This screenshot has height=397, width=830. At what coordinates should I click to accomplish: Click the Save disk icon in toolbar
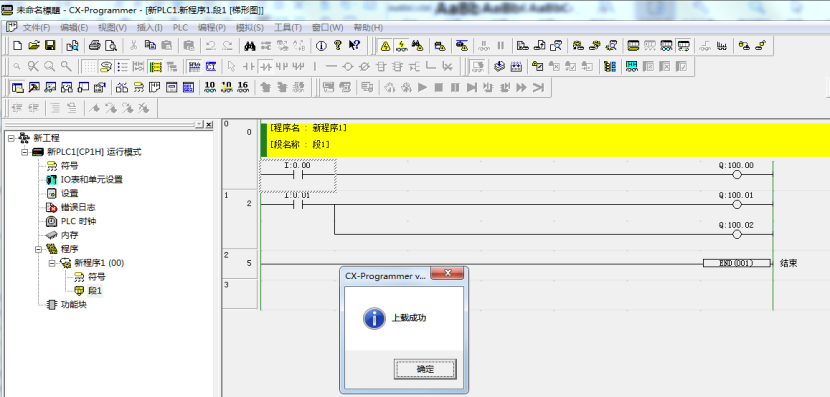(50, 46)
